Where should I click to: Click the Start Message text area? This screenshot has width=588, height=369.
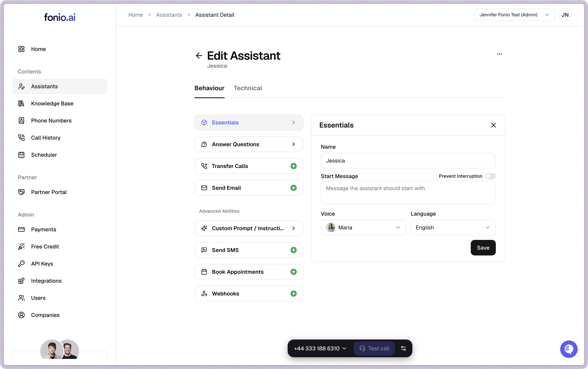(408, 192)
